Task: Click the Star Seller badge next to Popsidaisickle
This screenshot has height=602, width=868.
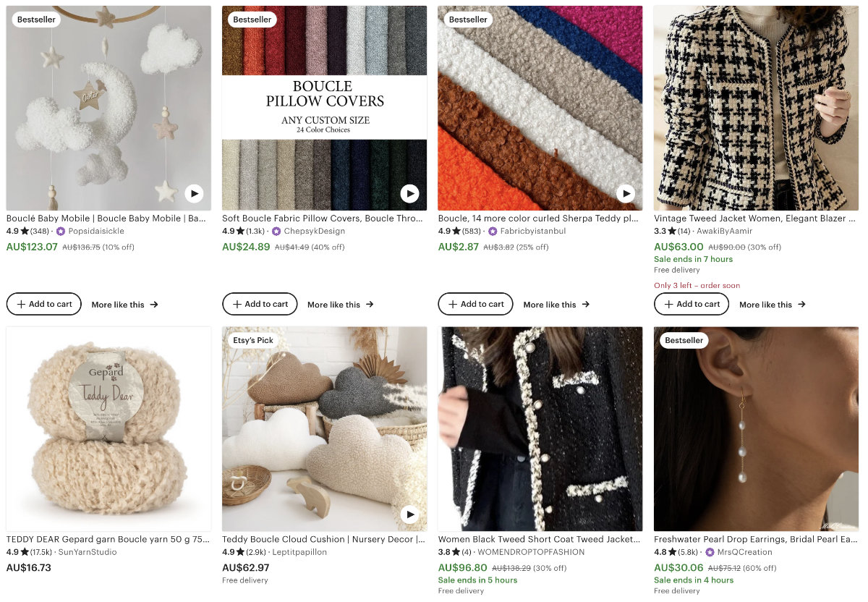Action: tap(60, 232)
